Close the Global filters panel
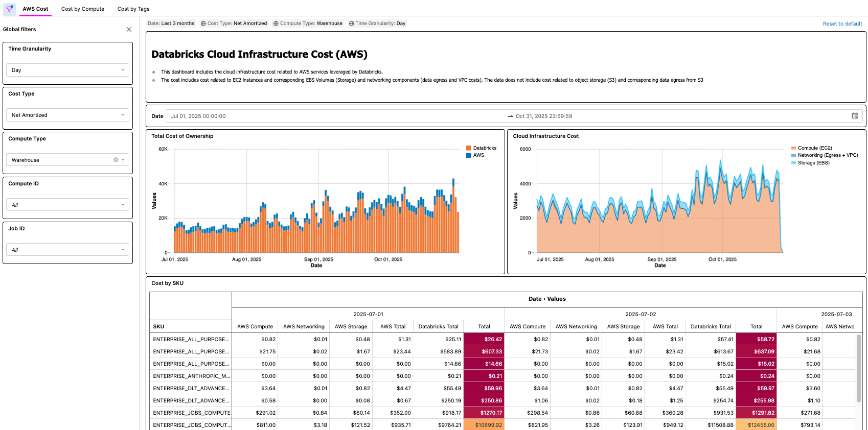 coord(129,30)
